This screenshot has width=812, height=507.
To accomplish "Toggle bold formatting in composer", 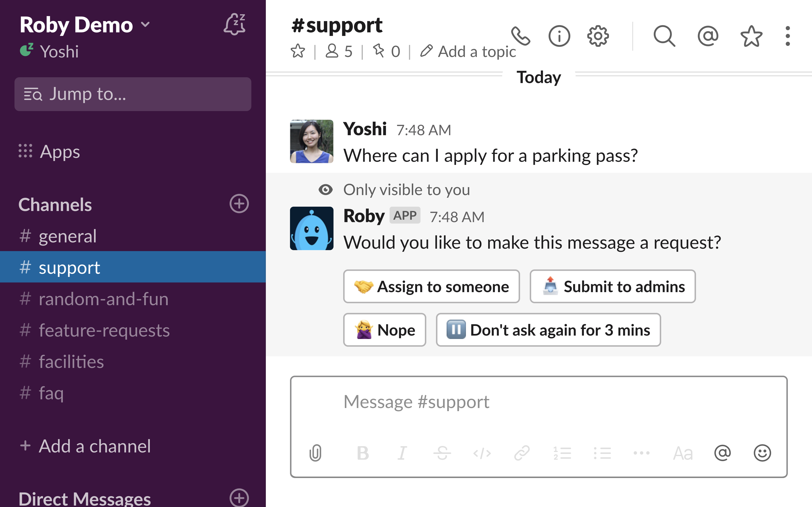I will 363,453.
